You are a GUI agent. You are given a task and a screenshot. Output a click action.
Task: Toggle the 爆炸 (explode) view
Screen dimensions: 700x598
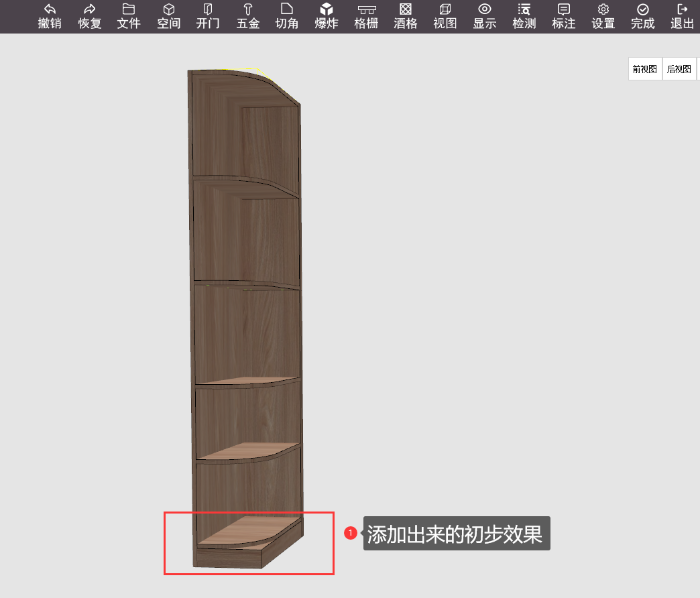[327, 17]
